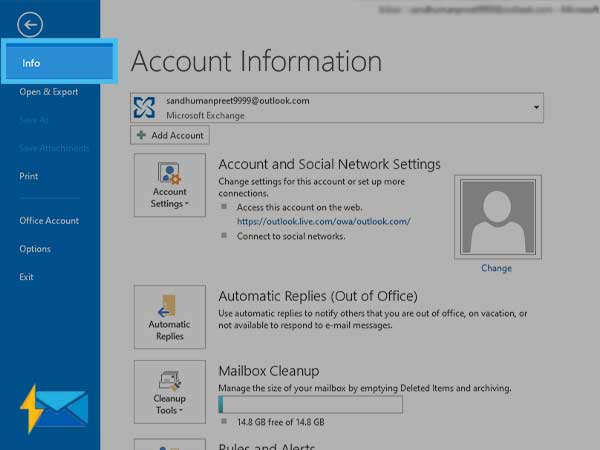600x450 pixels.
Task: Open Options from the sidebar
Action: tap(35, 249)
